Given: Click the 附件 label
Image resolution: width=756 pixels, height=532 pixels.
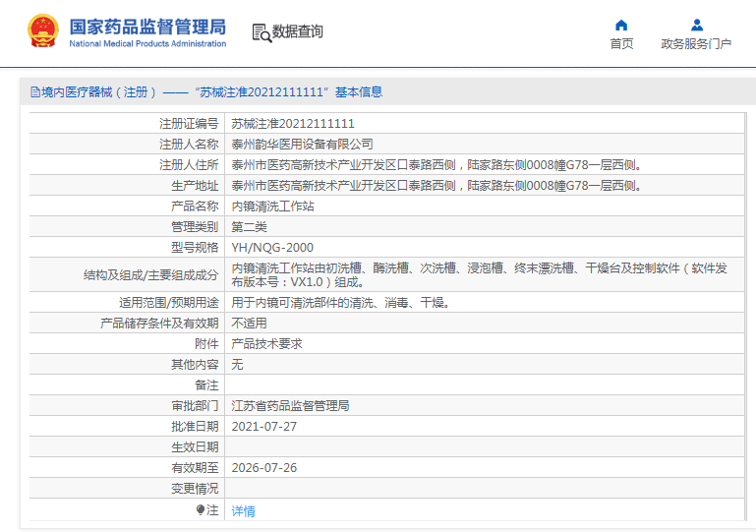Looking at the screenshot, I should pos(206,344).
